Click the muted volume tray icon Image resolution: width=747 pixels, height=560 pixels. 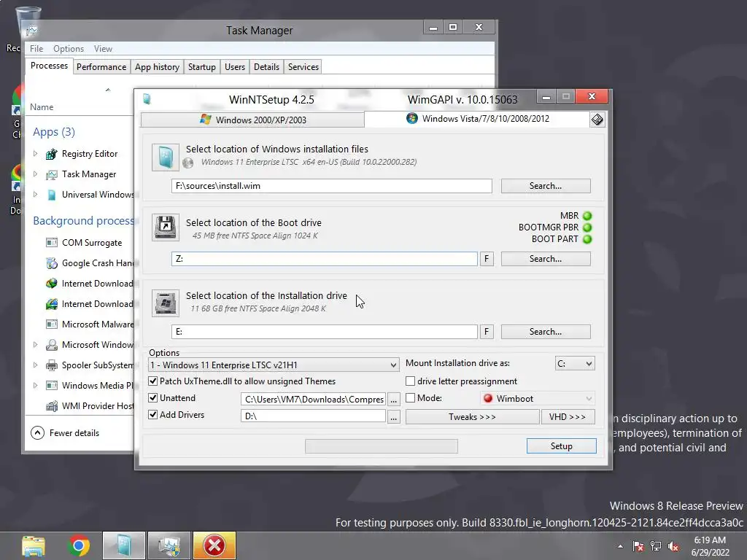673,546
